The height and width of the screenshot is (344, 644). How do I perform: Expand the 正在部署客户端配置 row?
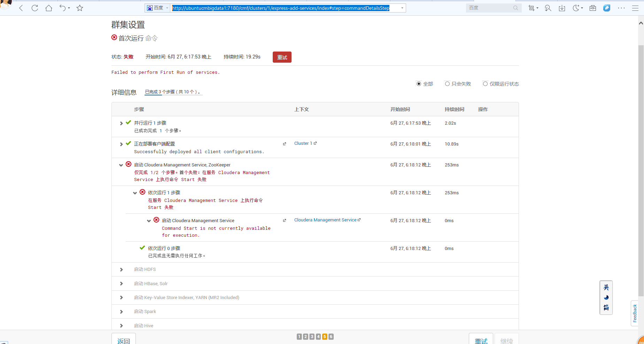point(121,144)
